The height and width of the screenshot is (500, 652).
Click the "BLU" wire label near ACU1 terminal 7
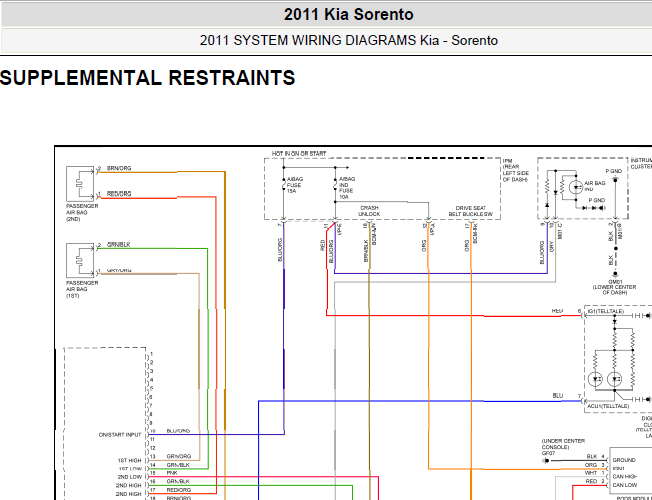click(558, 396)
